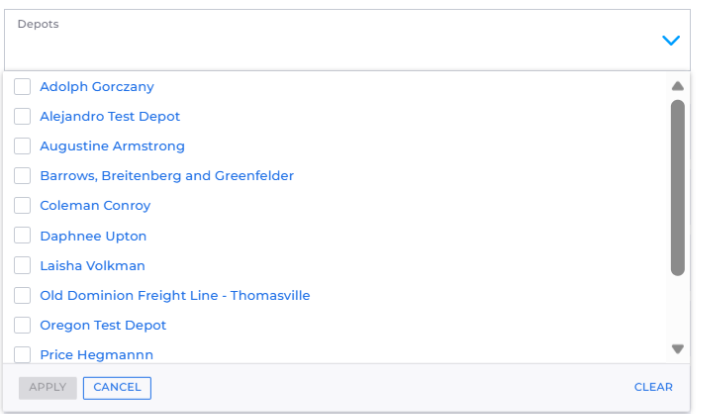Tick Old Dominion Freight Line - Thomasville checkbox
Viewport: 707px width, 418px height.
coord(22,295)
